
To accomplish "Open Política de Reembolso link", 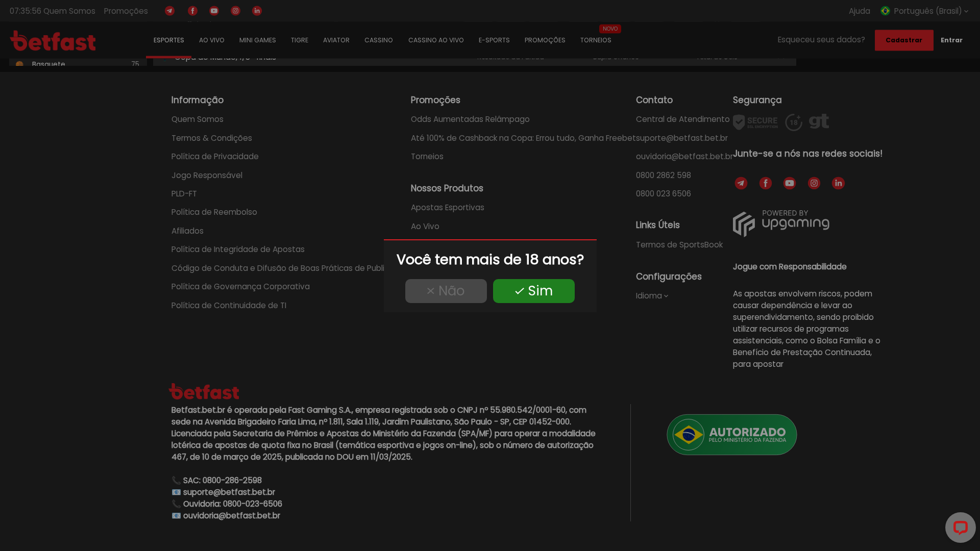I will 214,212.
